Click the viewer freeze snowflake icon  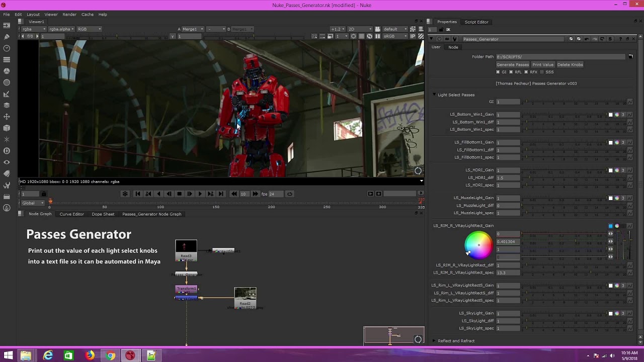[x=125, y=194]
